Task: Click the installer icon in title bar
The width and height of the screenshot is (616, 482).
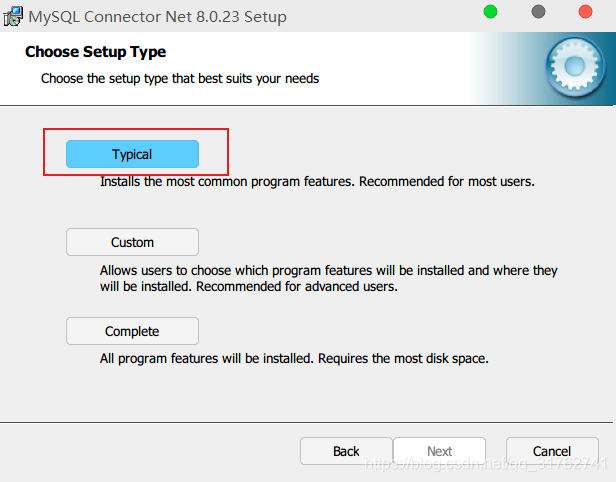Action: 13,16
